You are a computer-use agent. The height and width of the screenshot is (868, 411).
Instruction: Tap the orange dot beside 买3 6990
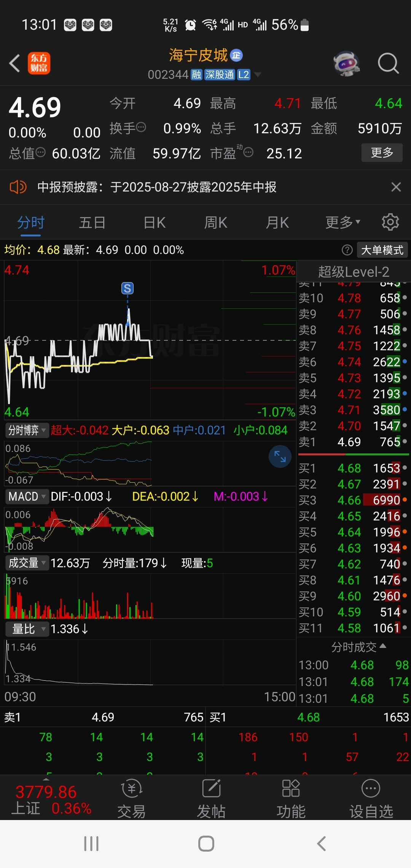[405, 499]
